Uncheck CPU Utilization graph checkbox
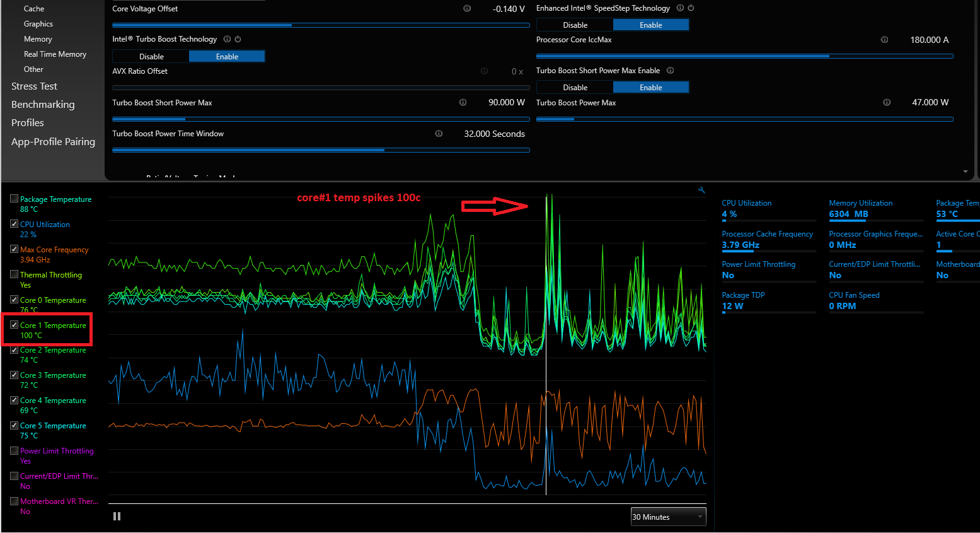 click(14, 224)
